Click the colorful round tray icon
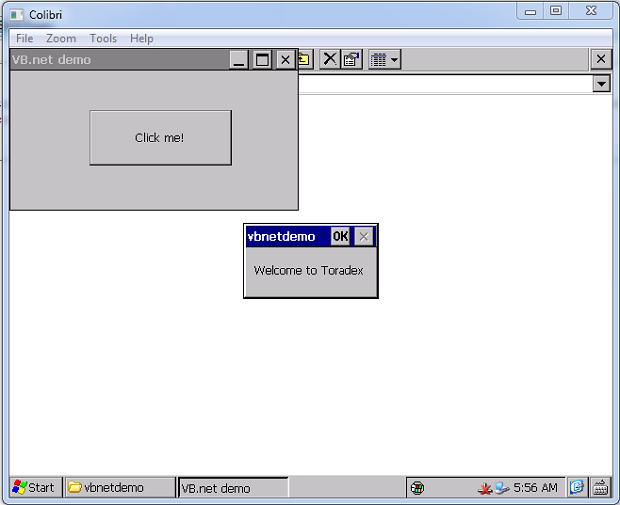This screenshot has height=505, width=620. pos(417,488)
